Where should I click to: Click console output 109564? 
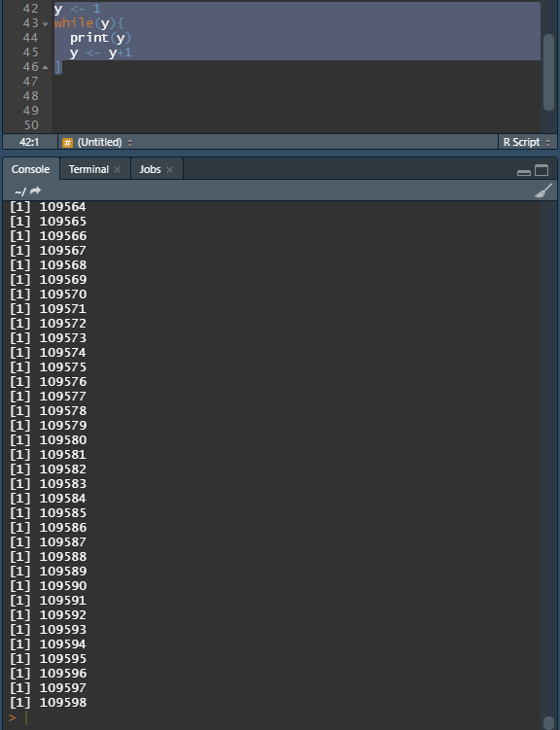pyautogui.click(x=63, y=207)
